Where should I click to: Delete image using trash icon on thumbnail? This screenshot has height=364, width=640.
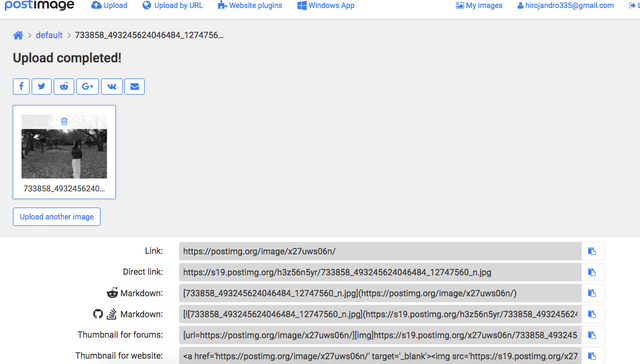click(64, 121)
